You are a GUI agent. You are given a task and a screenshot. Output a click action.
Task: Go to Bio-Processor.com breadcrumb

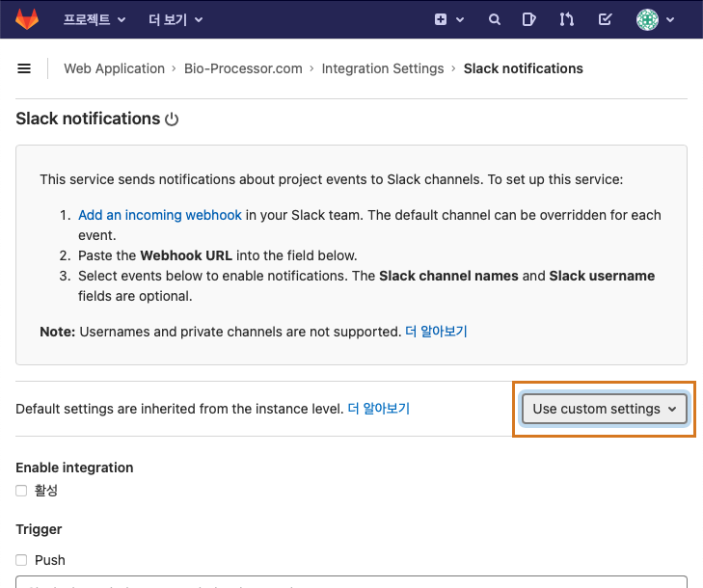243,68
